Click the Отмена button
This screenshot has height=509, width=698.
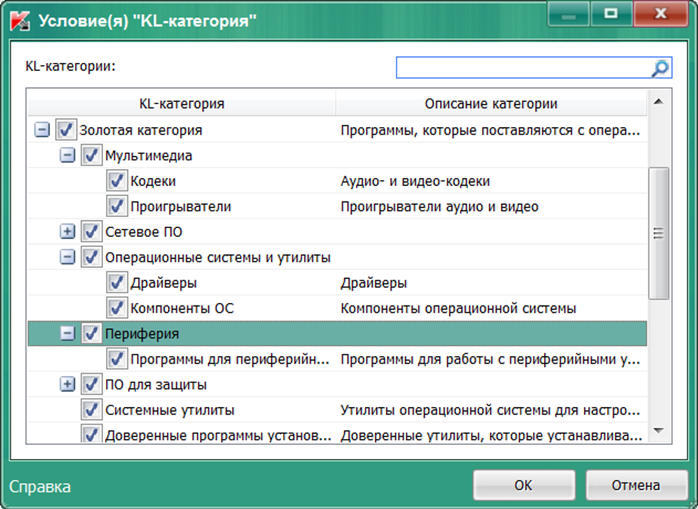click(636, 485)
